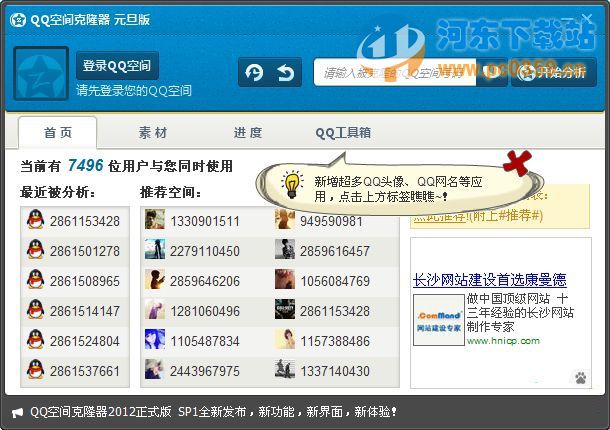
Task: Click avatar thumbnail of 1105487834
Action: click(155, 339)
